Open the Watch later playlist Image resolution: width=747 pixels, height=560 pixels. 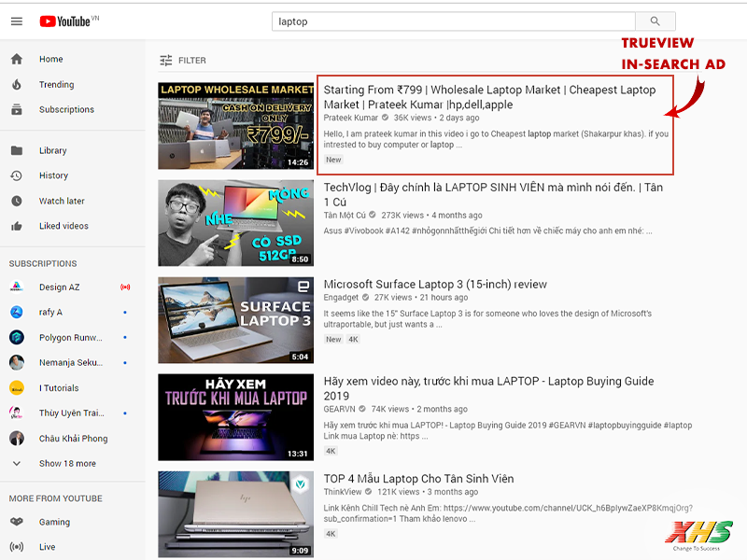coord(62,201)
